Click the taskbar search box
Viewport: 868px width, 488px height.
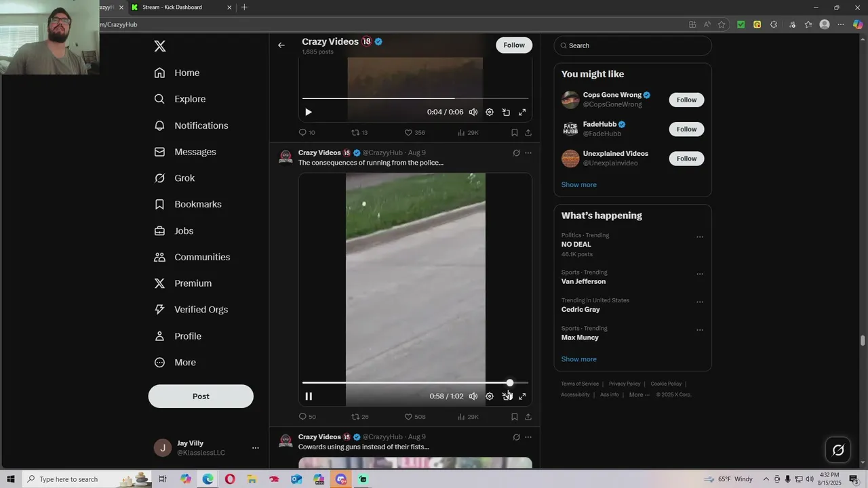[x=87, y=479]
